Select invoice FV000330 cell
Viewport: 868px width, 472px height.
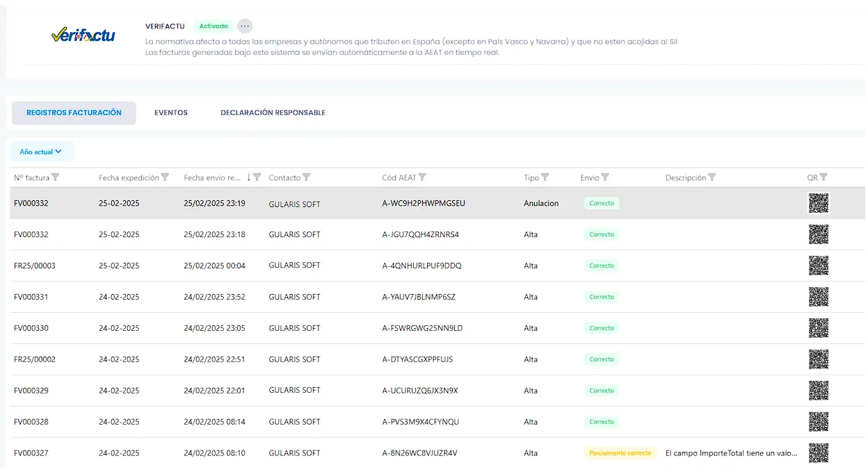31,328
